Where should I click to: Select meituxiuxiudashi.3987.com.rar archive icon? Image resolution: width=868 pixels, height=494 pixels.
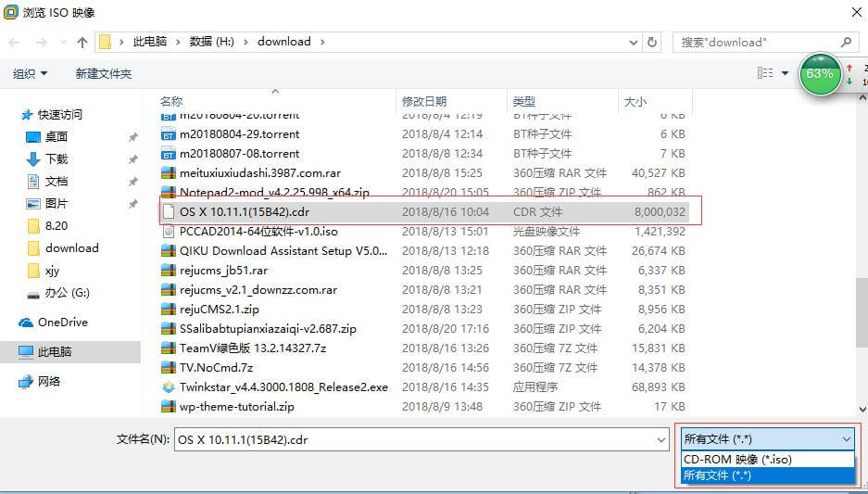coord(169,173)
